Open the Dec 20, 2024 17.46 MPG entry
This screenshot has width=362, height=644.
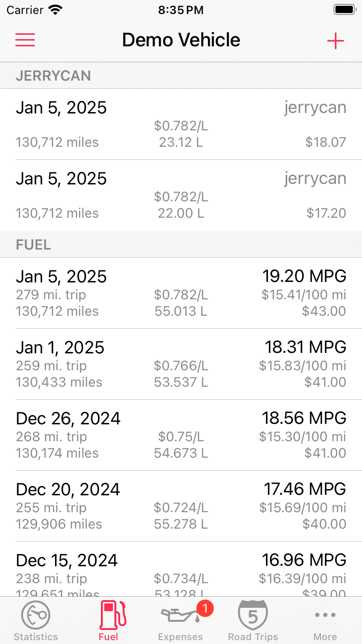(181, 506)
